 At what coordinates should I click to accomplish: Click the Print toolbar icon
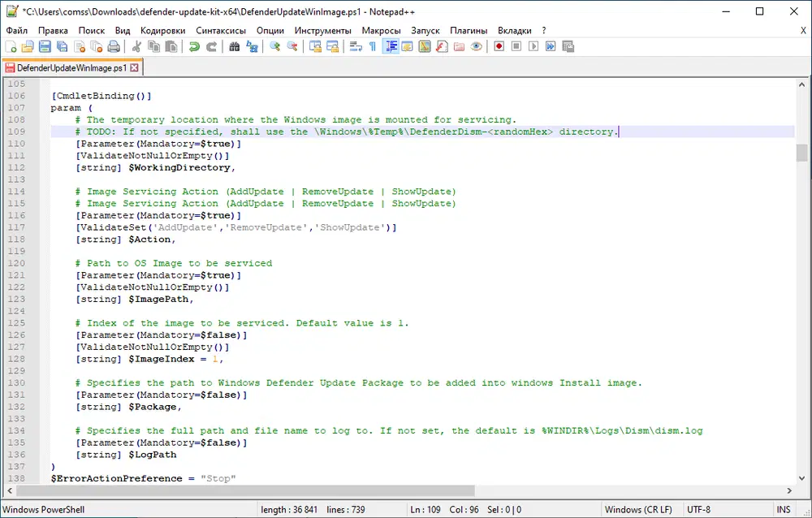click(x=114, y=47)
